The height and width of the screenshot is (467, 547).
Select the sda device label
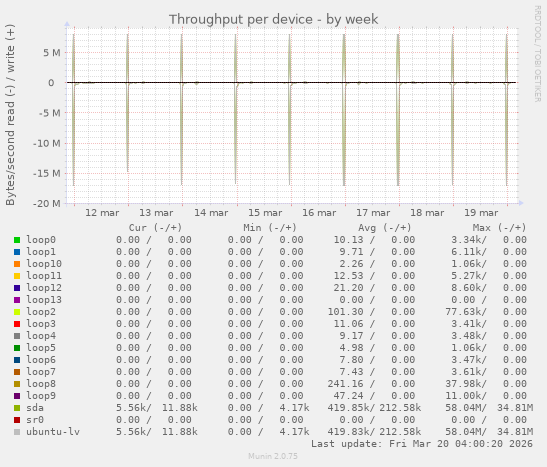(35, 408)
